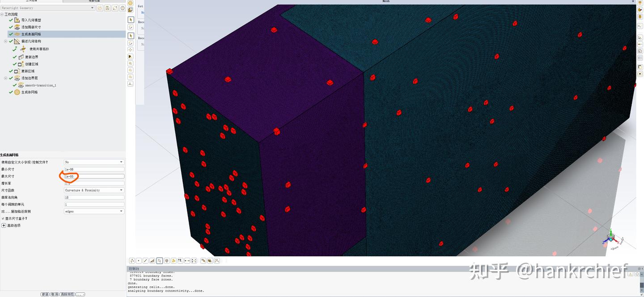644x297 pixels.
Task: Click console line "generating cells...done."
Action: click(151, 287)
